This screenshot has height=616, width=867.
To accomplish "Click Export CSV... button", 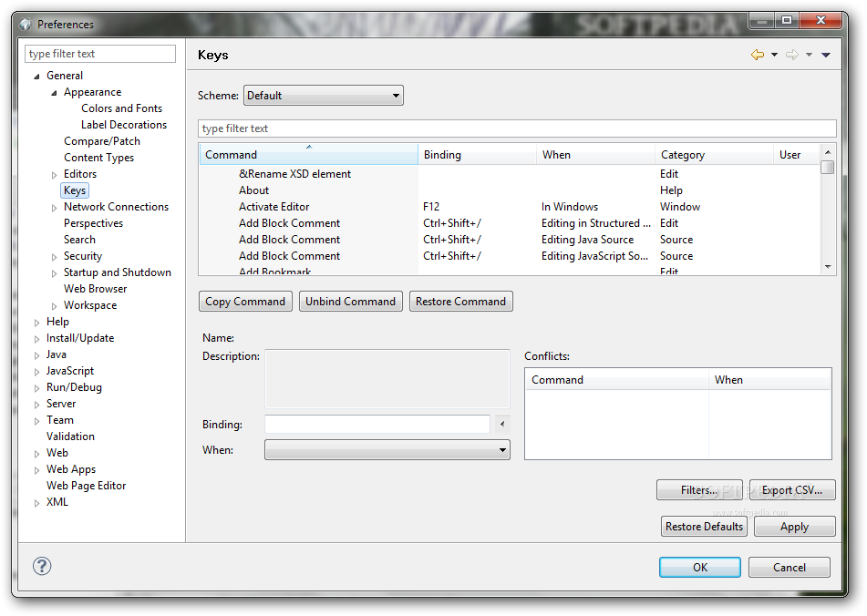I will (792, 490).
